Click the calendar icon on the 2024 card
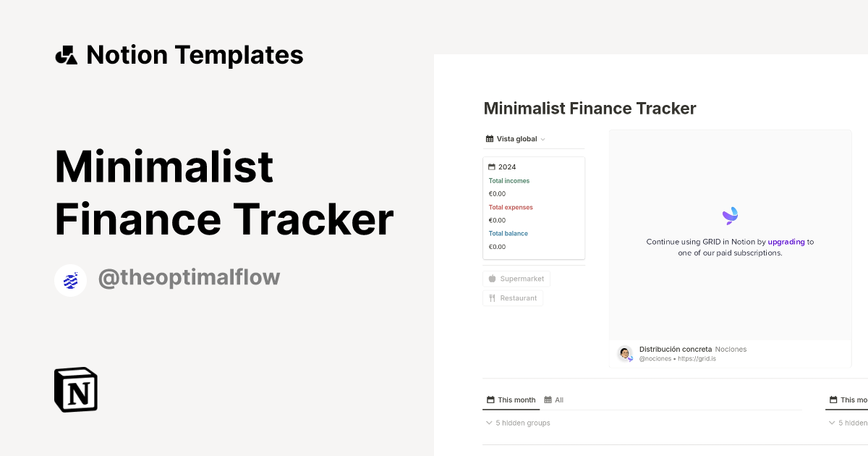 [x=493, y=166]
